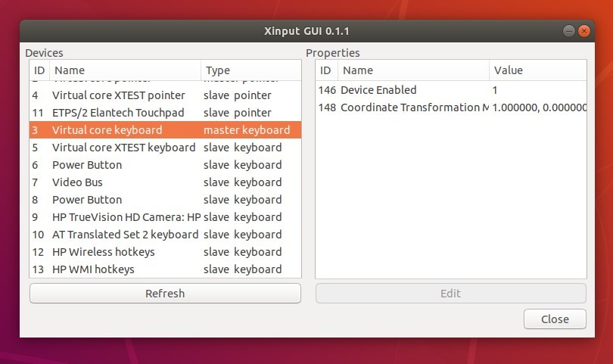Select Virtual core XTEST pointer row
Screen dimensions: 613x364
166,95
